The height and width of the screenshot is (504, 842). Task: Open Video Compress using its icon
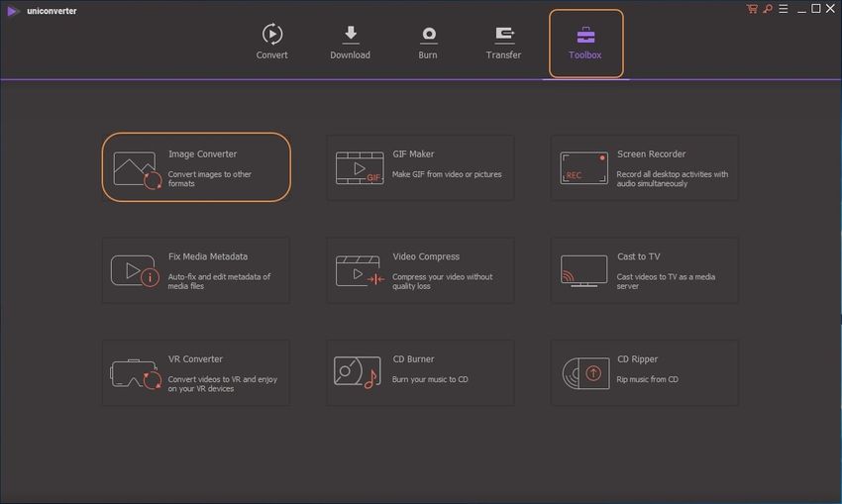click(359, 271)
